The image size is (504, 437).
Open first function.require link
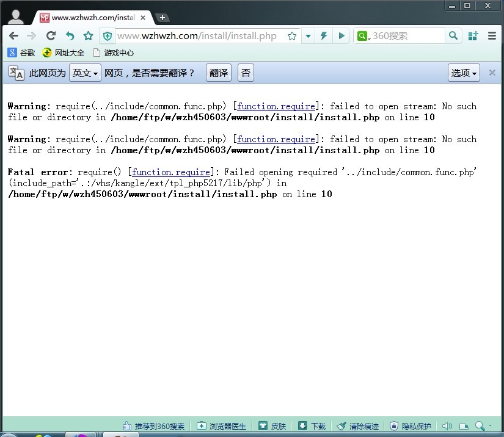point(276,106)
